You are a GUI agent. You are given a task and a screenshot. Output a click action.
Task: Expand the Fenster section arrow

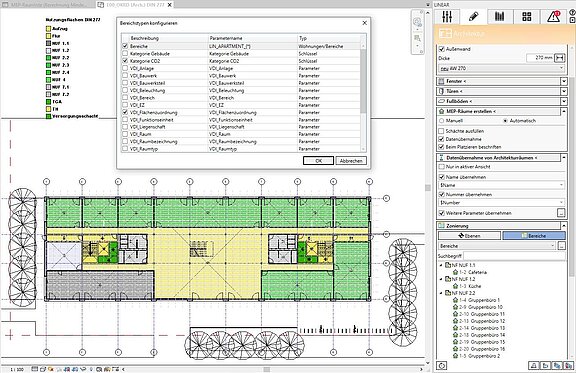(x=564, y=81)
